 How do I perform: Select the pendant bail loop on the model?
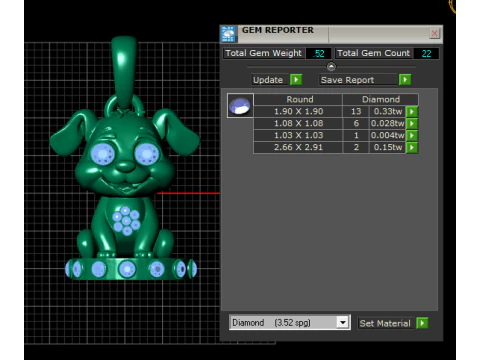pos(124,72)
